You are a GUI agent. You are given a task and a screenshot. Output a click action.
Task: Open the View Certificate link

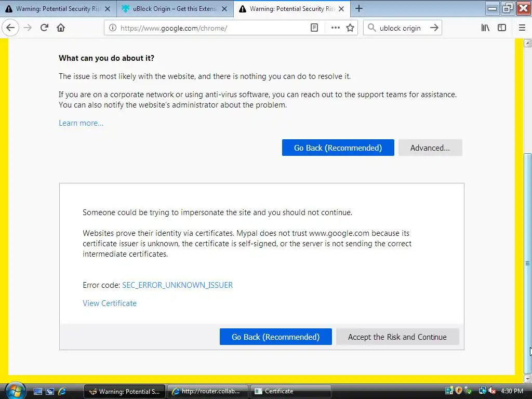110,303
